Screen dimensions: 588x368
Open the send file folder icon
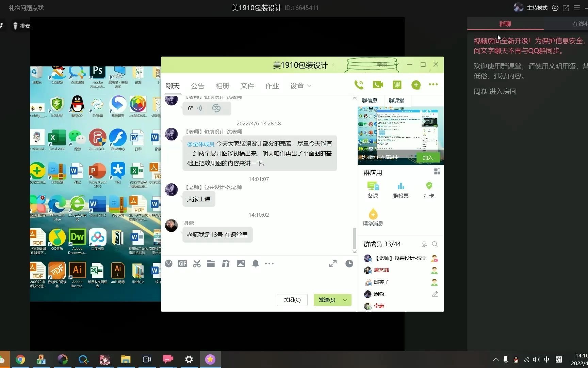pyautogui.click(x=211, y=263)
